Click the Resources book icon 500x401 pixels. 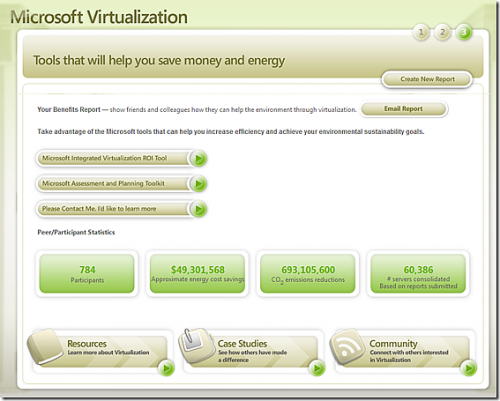(x=45, y=347)
